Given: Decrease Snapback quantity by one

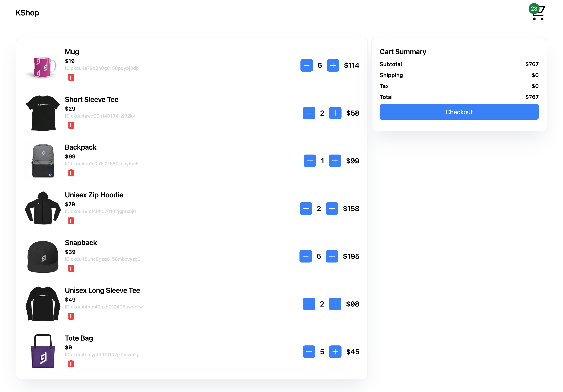Looking at the screenshot, I should 306,256.
